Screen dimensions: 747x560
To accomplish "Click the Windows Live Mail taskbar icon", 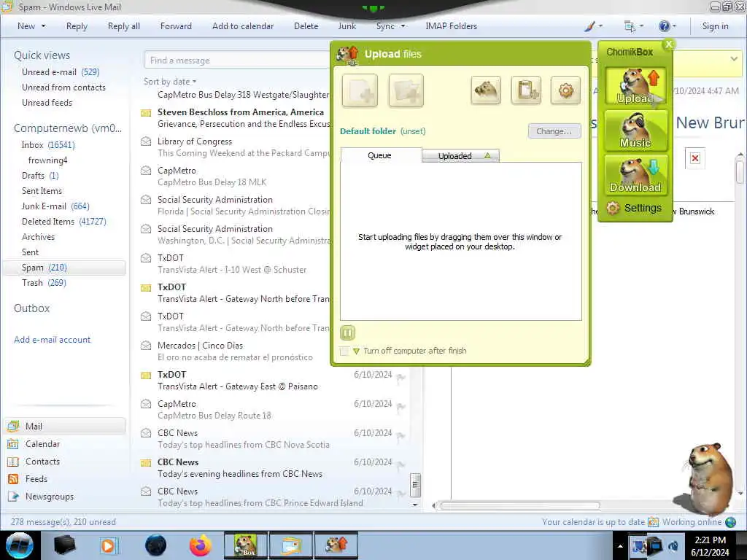I will tap(291, 545).
